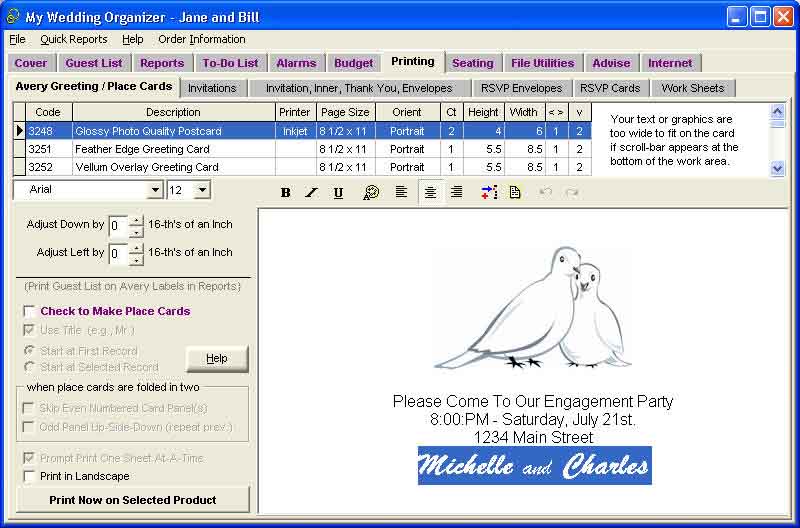The image size is (800, 528).
Task: Toggle Prompt Print One Sheet-At-A-Time
Action: (29, 458)
